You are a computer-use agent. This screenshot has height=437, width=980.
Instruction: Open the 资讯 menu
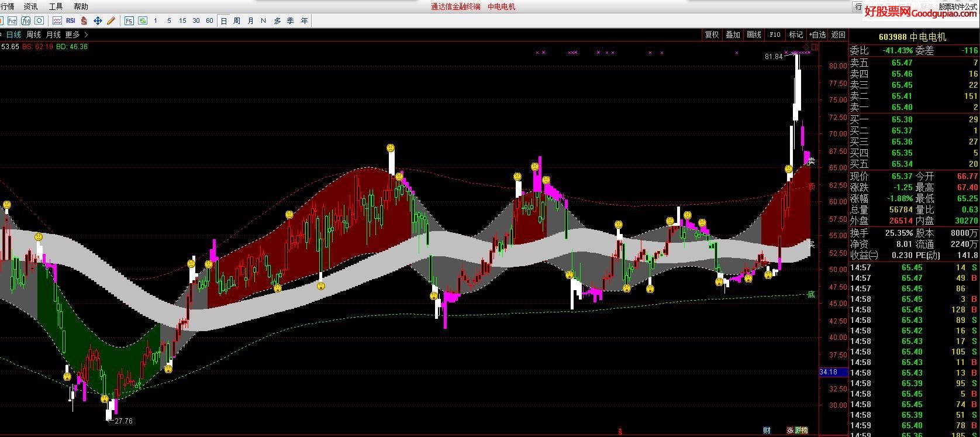point(31,6)
